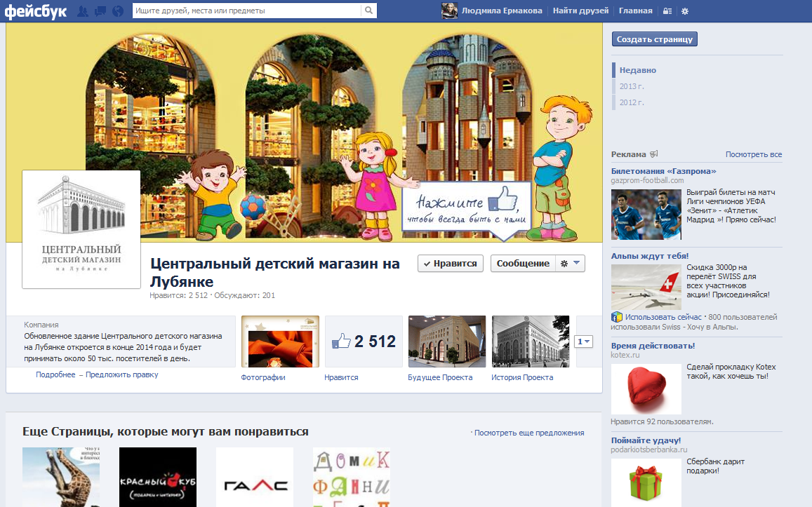Open the account settings gear in top bar
The image size is (812, 507).
[x=684, y=11]
